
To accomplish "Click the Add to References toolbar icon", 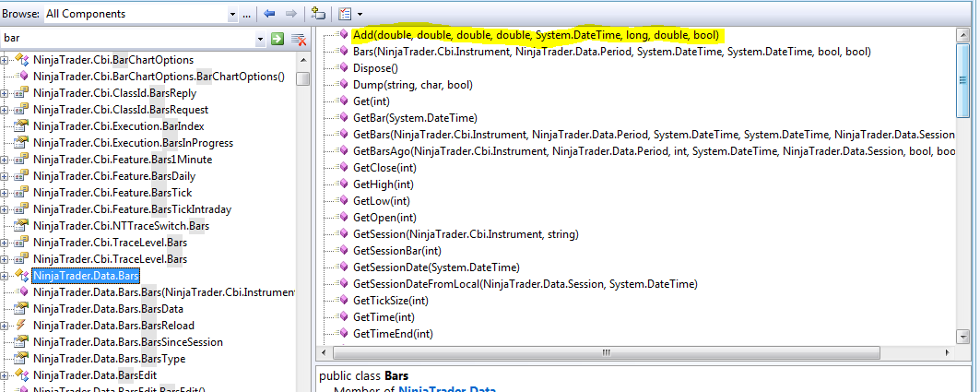I will pyautogui.click(x=318, y=13).
